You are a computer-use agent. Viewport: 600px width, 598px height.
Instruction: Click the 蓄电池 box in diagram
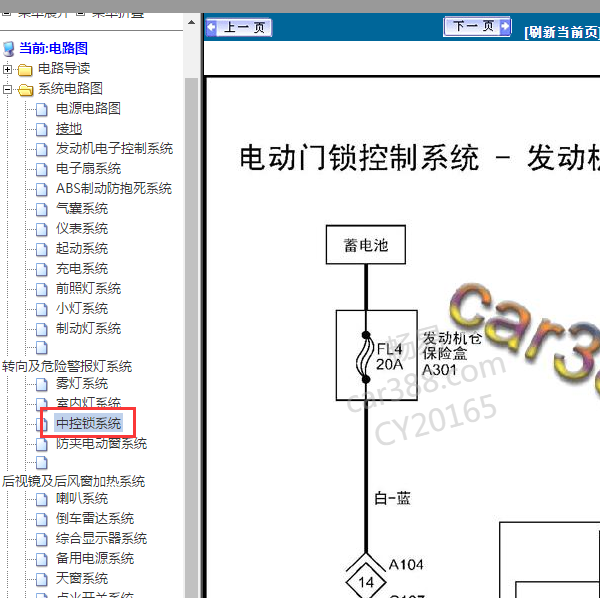tap(365, 245)
